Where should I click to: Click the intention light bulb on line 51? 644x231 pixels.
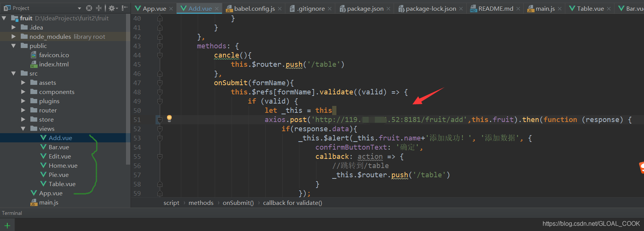tap(169, 119)
